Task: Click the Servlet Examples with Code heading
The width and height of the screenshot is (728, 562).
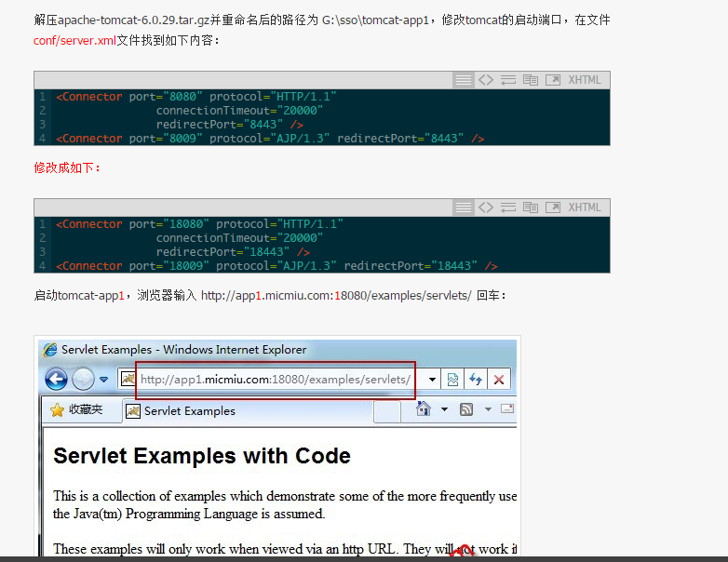Action: [x=202, y=456]
